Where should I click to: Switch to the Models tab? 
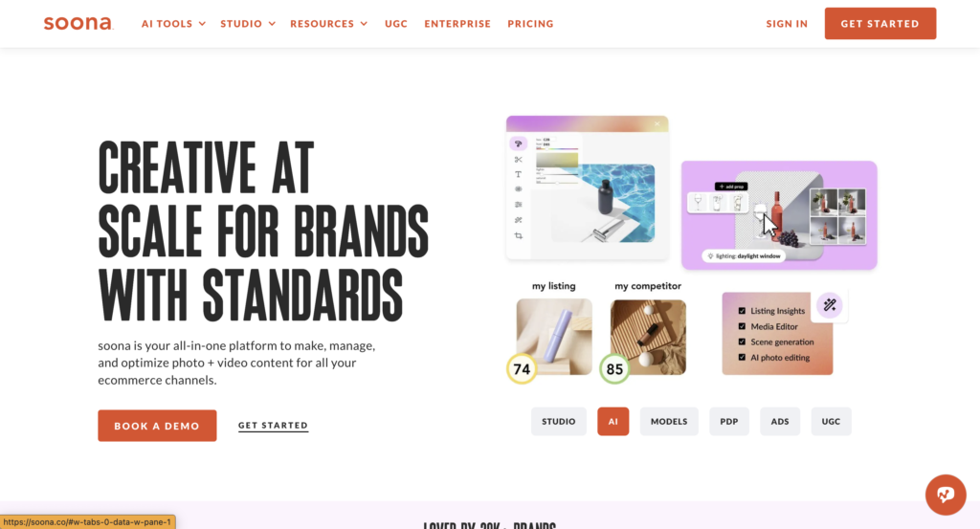(x=669, y=422)
